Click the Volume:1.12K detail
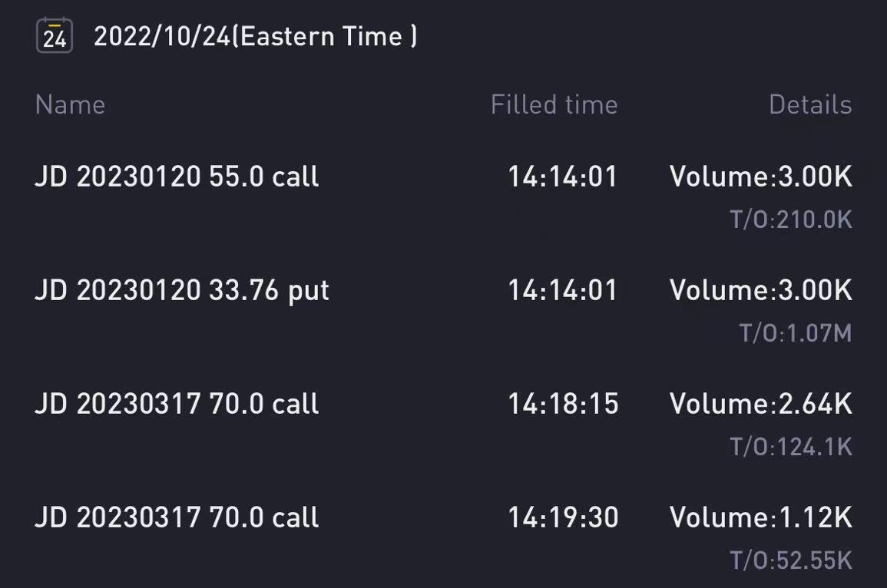The height and width of the screenshot is (588, 887). tap(761, 517)
